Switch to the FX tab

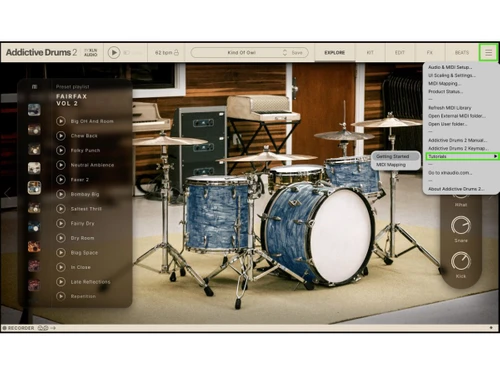pos(430,53)
